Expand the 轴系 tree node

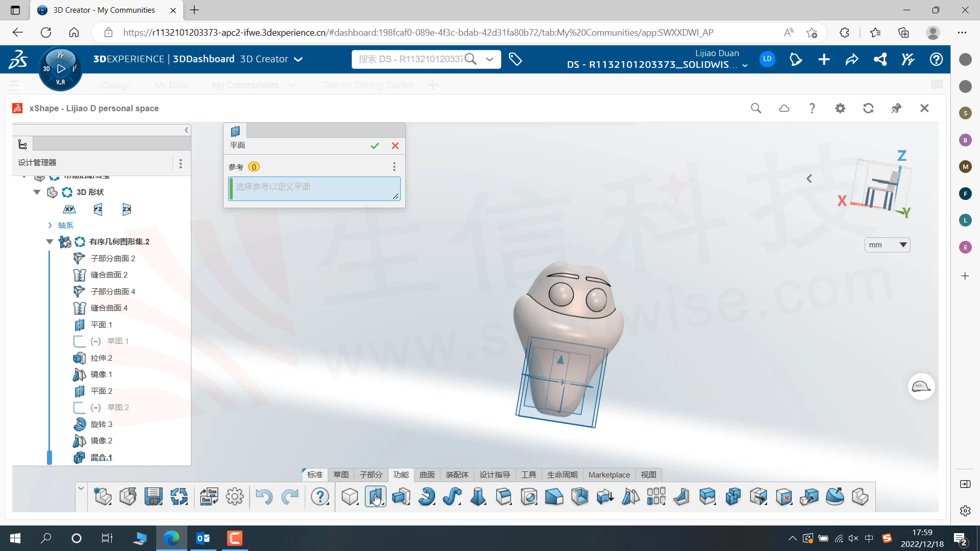click(x=50, y=226)
